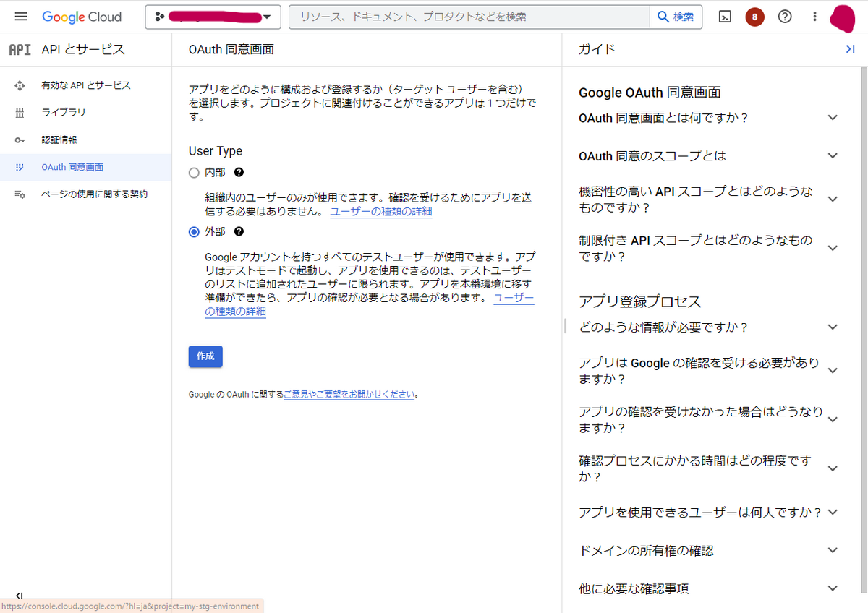868x613 pixels.
Task: Click the OAuth 同意画面 page heading
Action: (x=231, y=50)
